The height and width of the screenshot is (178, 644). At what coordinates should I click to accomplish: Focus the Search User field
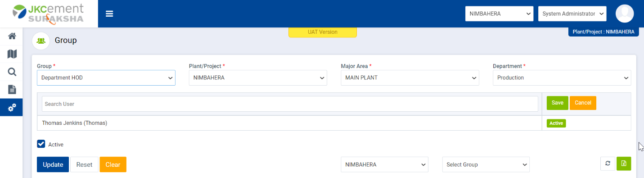[x=290, y=104]
